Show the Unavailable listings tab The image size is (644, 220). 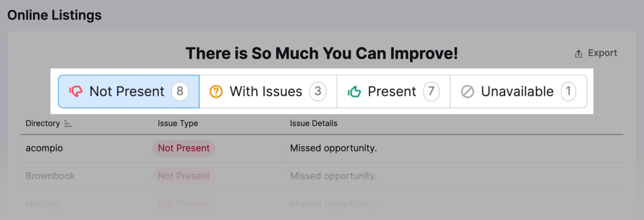click(517, 92)
